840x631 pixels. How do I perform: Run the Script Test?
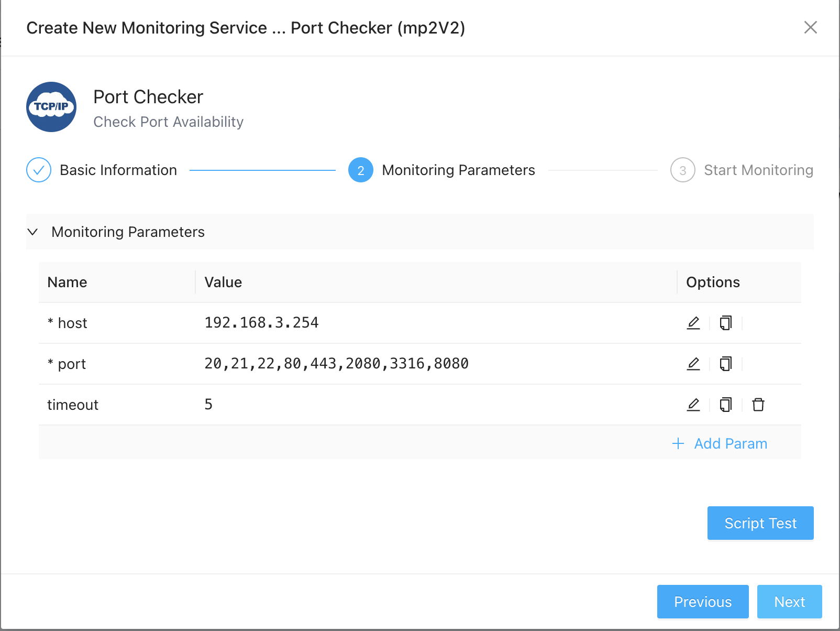pos(760,523)
